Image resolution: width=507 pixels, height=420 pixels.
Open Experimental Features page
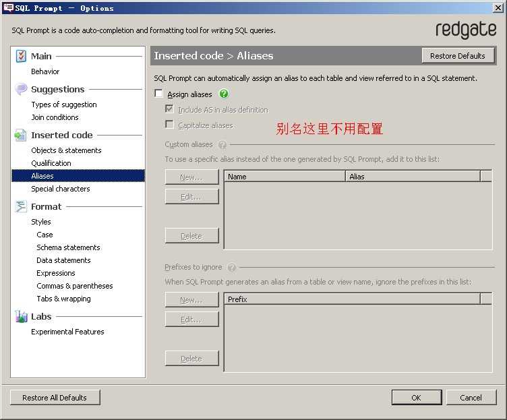67,332
